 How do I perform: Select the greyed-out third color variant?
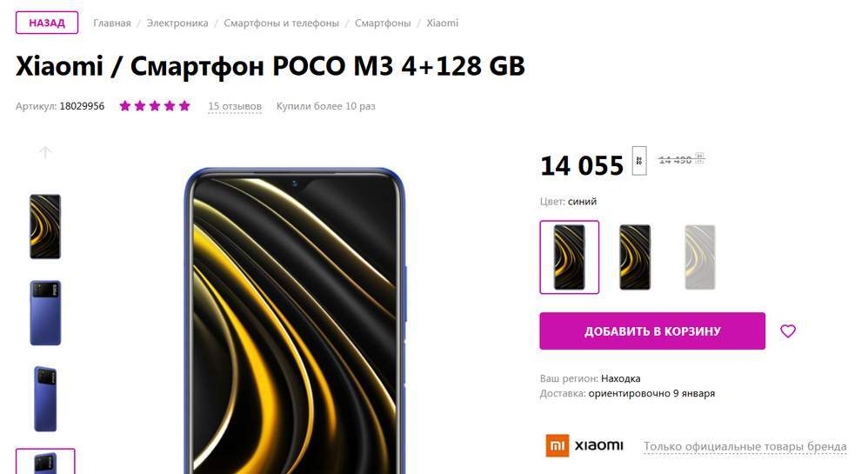tap(700, 257)
